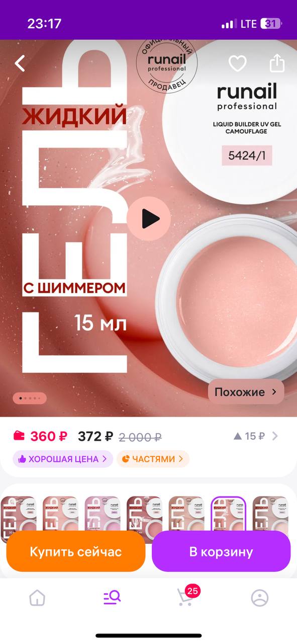Viewport: 297px width, 644px height.
Task: Select the highlighted purple-bordered variant thumbnail
Action: [x=228, y=514]
